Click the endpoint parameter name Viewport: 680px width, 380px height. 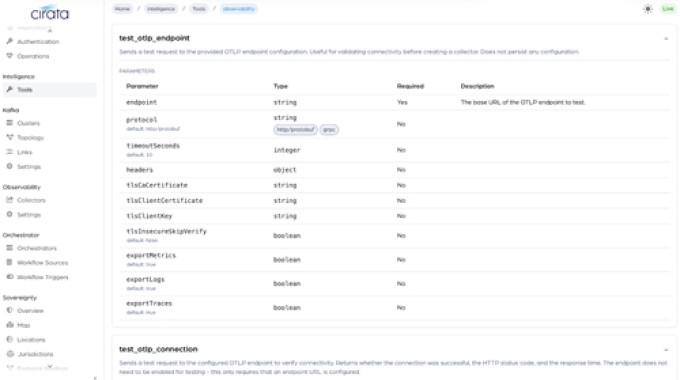(x=141, y=102)
